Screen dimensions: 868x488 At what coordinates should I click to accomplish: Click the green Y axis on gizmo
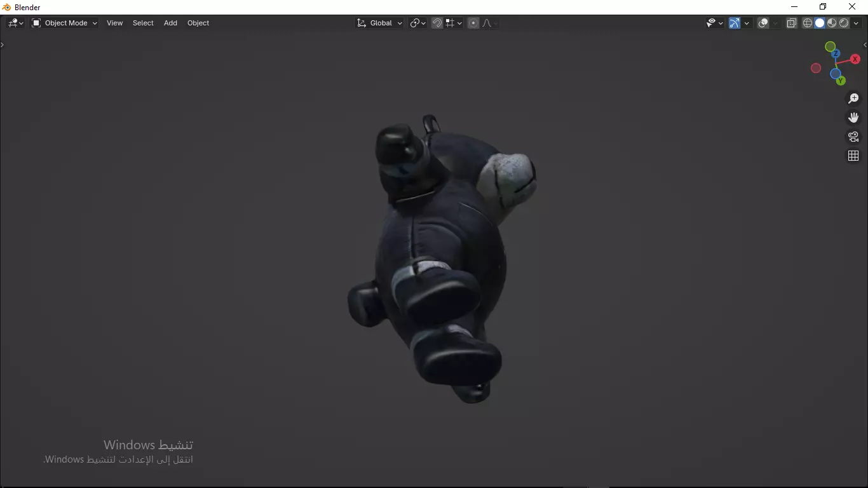click(x=841, y=81)
